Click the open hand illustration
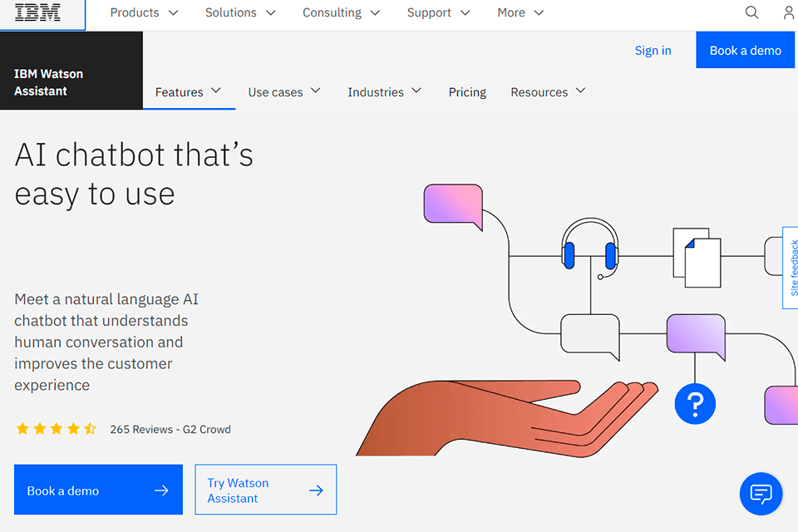 507,418
